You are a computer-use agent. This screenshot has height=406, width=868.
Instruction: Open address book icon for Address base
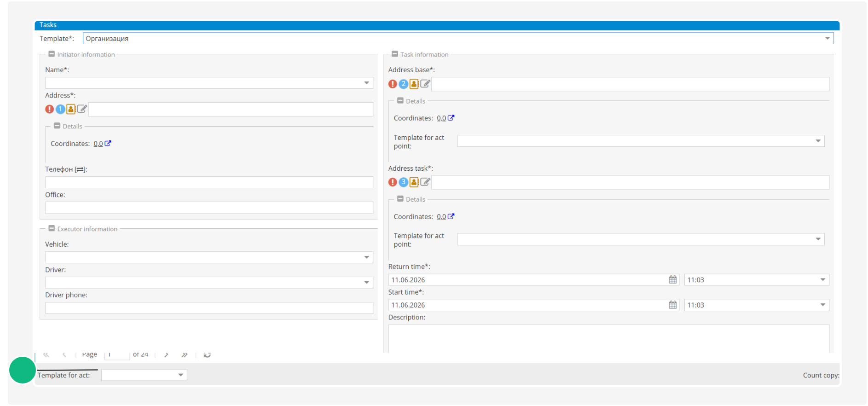click(x=414, y=84)
